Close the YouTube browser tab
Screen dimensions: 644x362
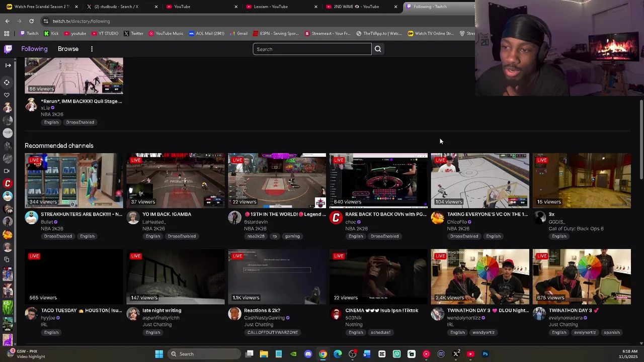pos(236,7)
